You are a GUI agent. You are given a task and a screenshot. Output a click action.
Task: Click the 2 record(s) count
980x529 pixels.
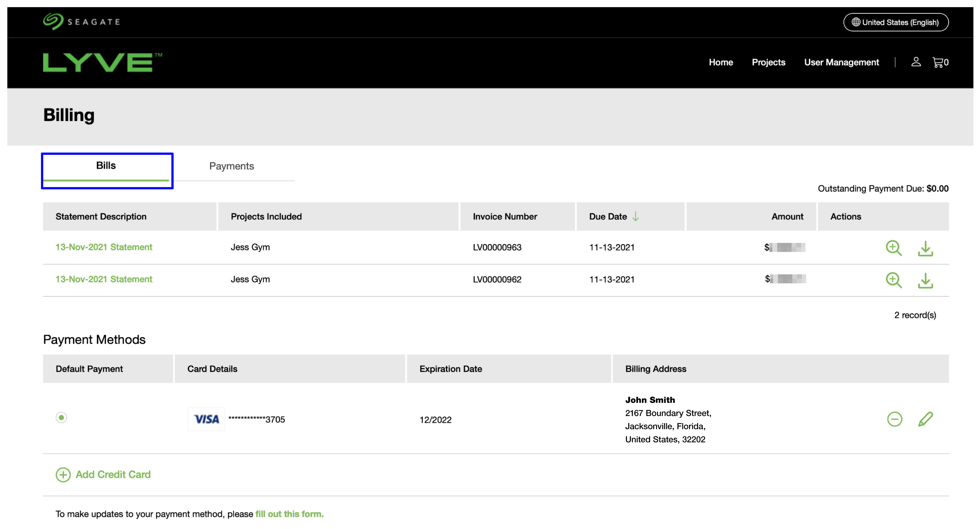tap(915, 315)
